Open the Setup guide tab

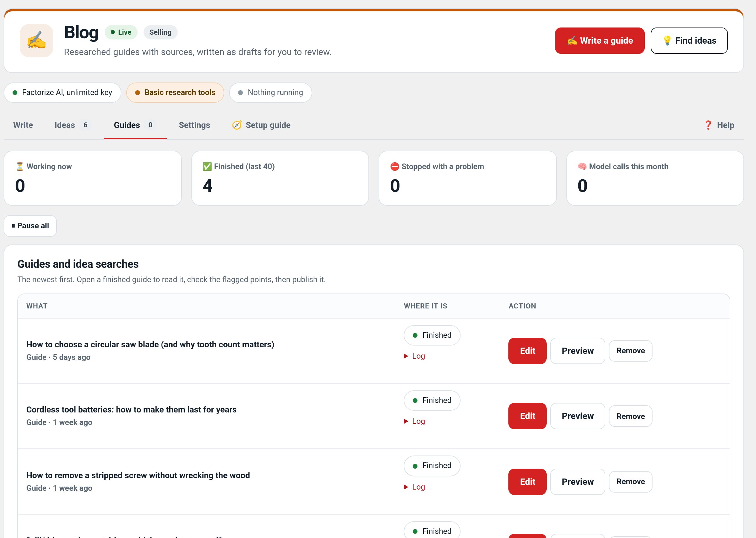[x=261, y=125]
